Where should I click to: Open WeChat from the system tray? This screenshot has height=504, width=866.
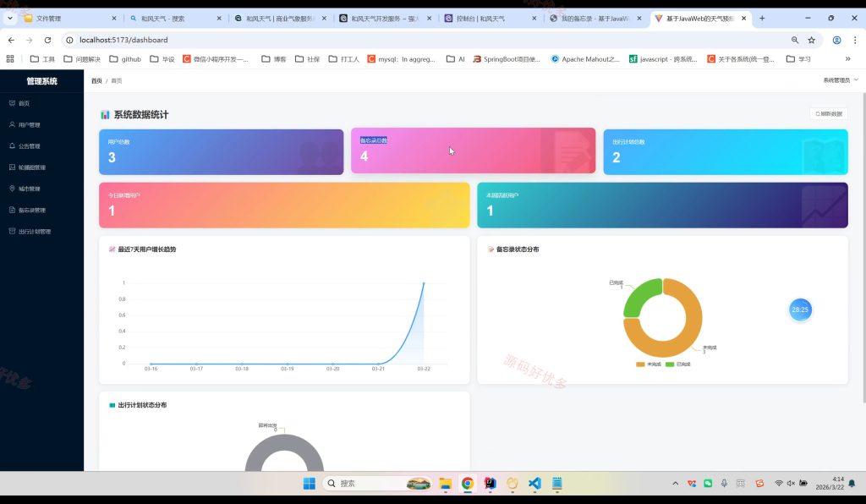click(708, 484)
